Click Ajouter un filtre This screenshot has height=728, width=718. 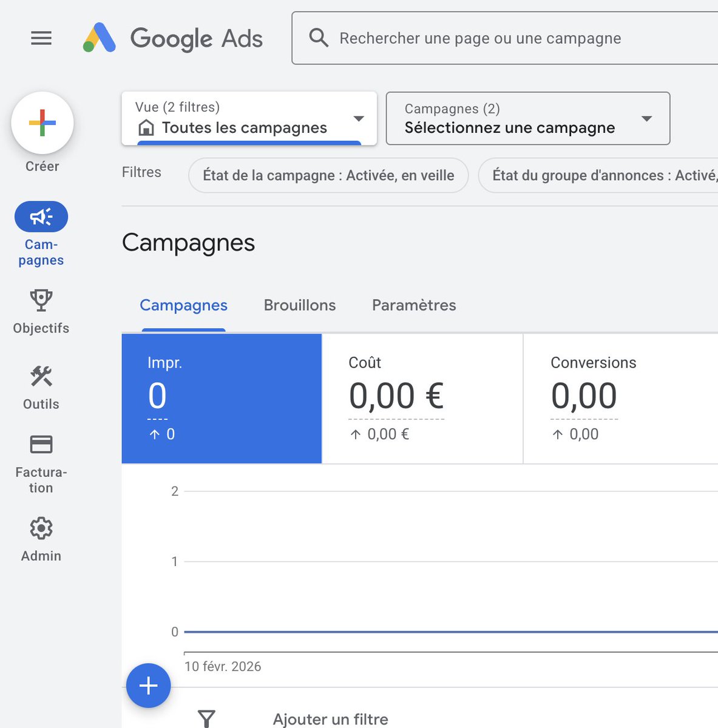(x=331, y=720)
